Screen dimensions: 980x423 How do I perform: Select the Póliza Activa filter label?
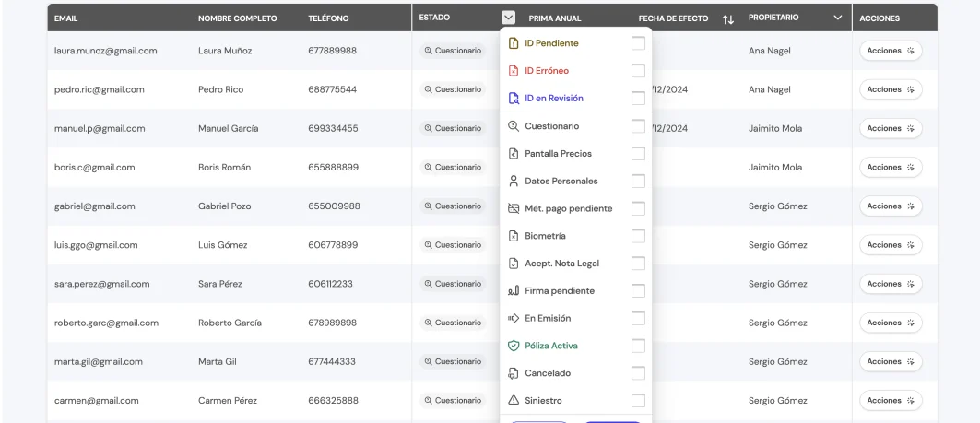coord(551,346)
